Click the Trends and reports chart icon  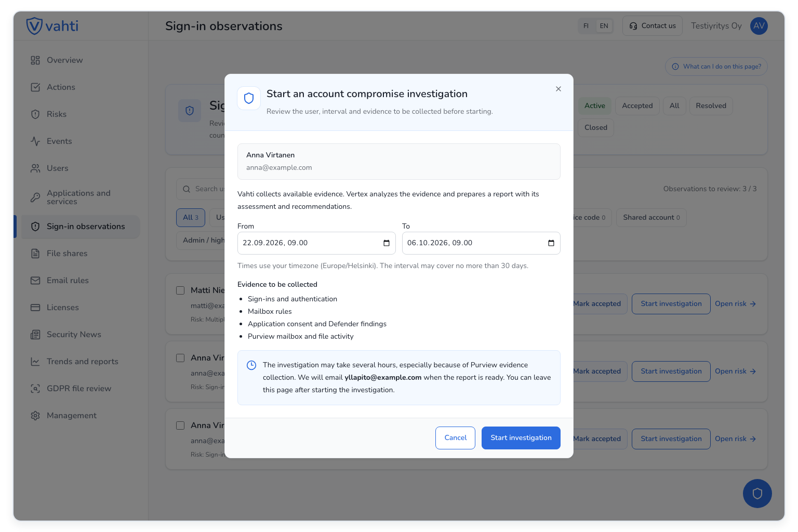35,362
